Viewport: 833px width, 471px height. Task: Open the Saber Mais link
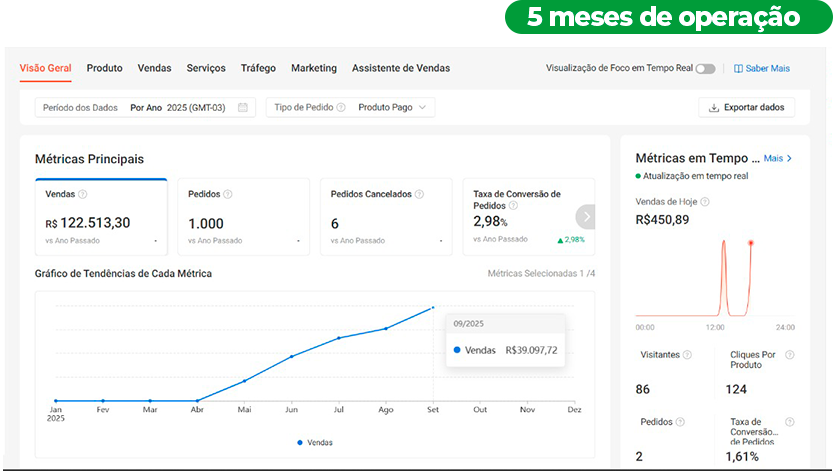pyautogui.click(x=761, y=69)
